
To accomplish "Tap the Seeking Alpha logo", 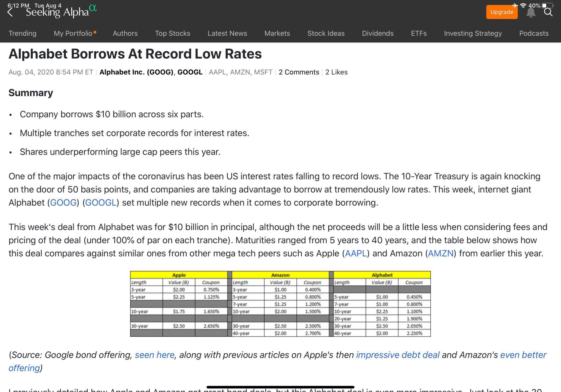I will [61, 12].
